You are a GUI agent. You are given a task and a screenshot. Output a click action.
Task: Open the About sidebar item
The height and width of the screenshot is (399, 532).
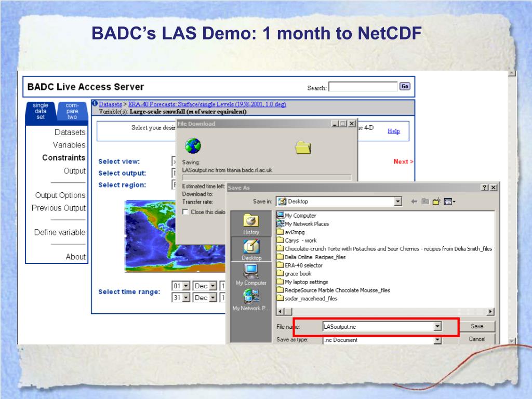pos(76,257)
